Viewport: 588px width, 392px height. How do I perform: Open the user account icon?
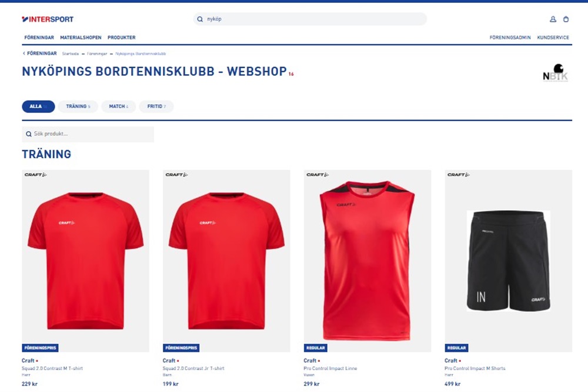tap(553, 19)
